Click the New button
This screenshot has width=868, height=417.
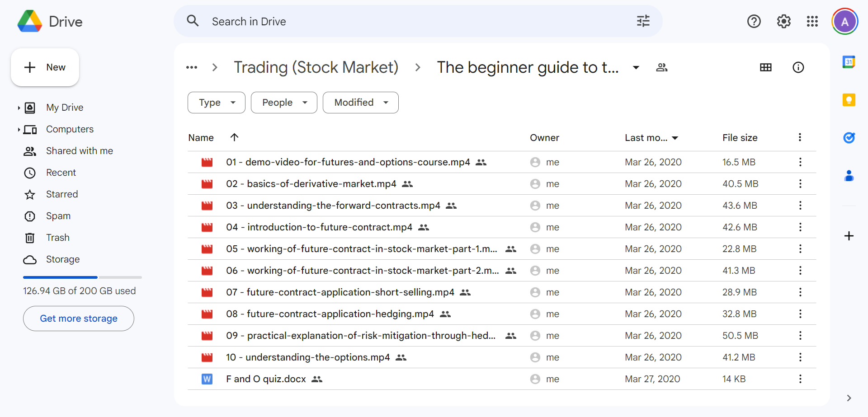click(45, 67)
